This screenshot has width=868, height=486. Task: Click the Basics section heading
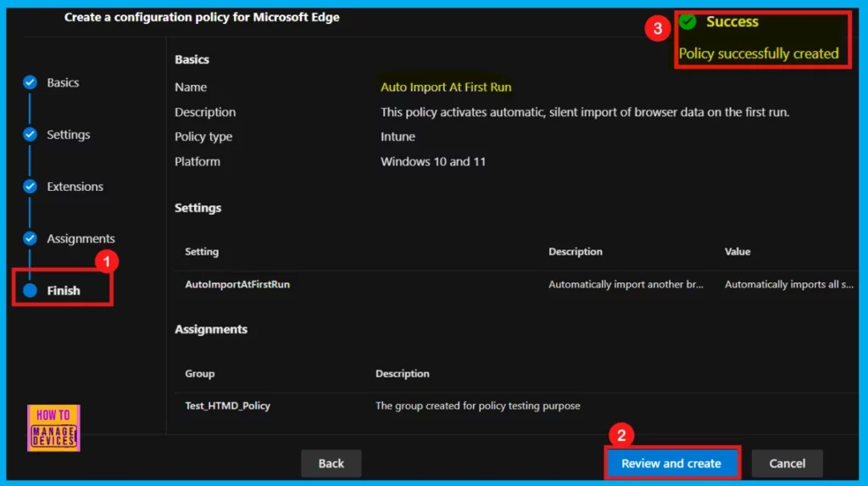[192, 59]
